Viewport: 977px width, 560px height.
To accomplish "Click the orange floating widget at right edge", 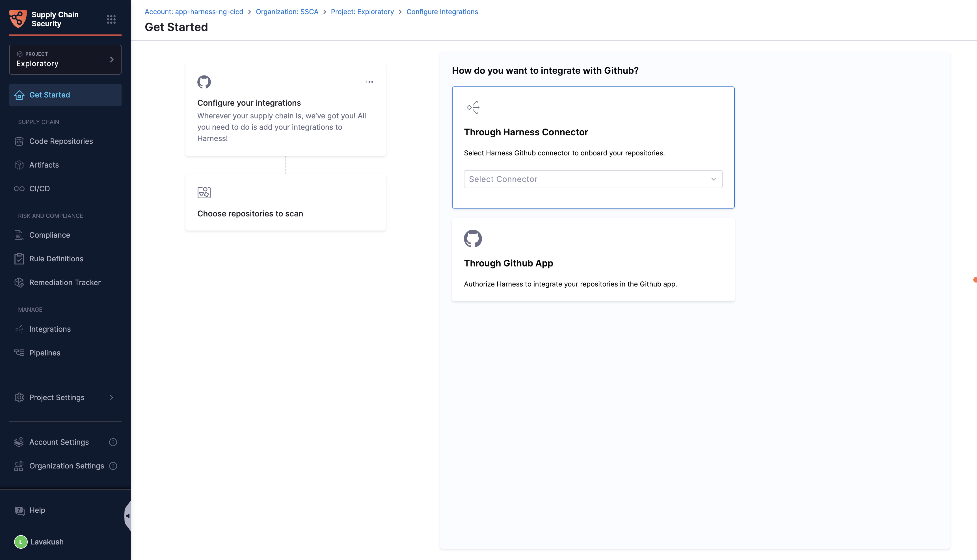I will [x=975, y=280].
